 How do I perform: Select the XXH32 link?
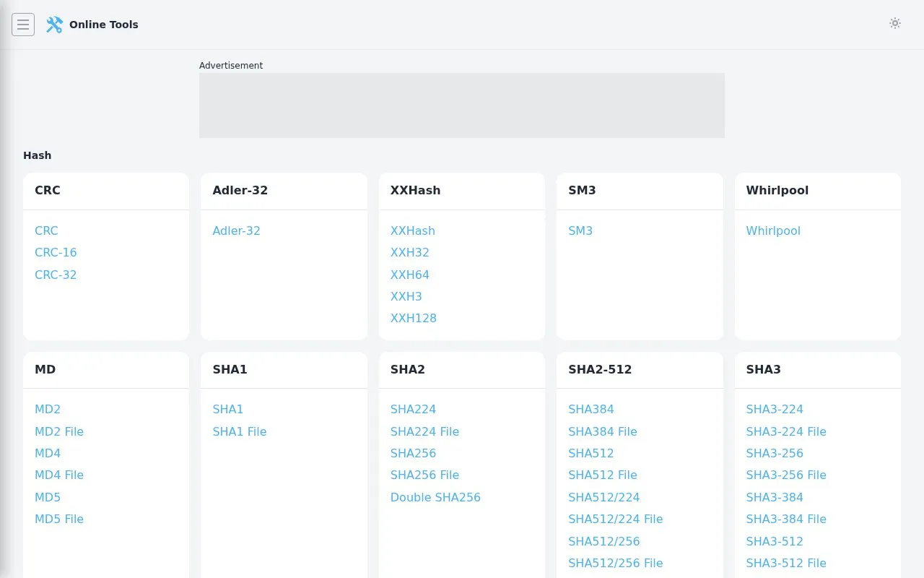(410, 252)
